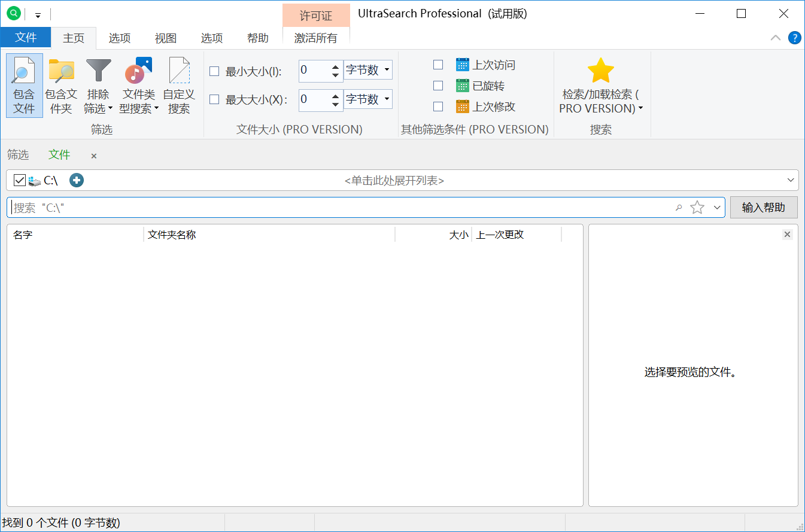Click the 上次访问 calendar icon

(462, 65)
